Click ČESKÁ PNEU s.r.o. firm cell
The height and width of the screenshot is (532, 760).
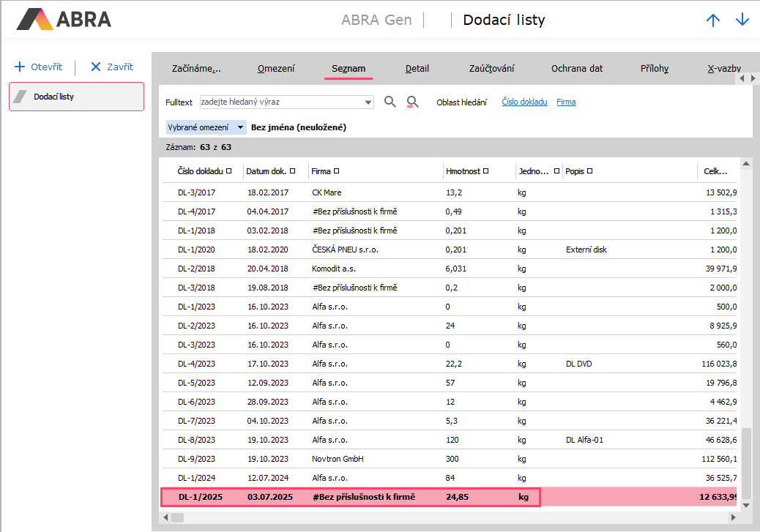[x=345, y=250]
